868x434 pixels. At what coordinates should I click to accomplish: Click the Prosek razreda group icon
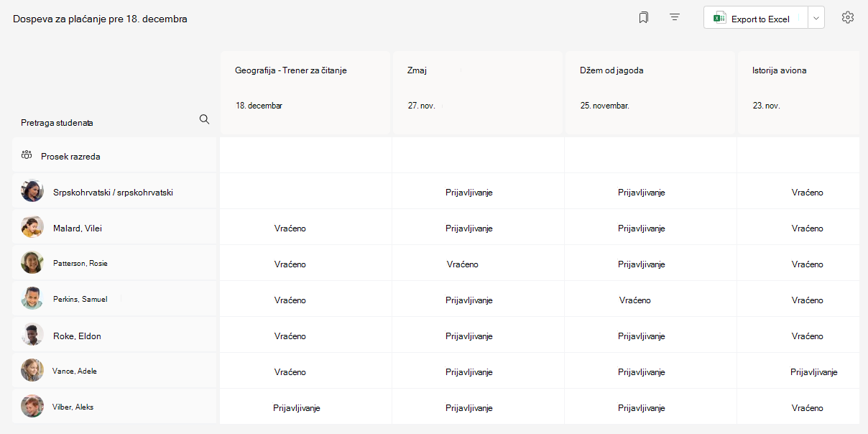pyautogui.click(x=27, y=155)
